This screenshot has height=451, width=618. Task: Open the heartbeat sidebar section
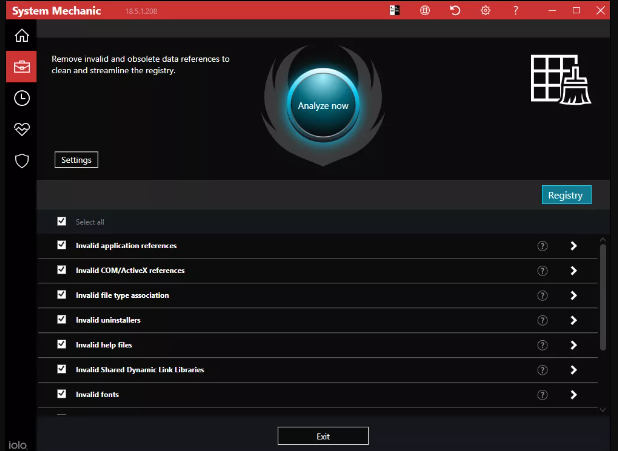point(22,129)
